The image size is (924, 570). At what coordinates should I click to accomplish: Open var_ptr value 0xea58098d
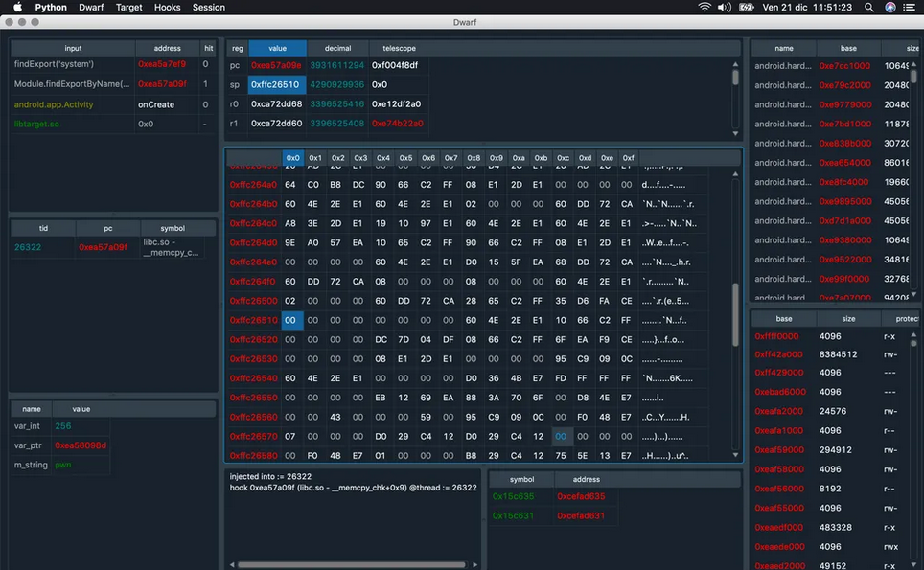(x=81, y=445)
